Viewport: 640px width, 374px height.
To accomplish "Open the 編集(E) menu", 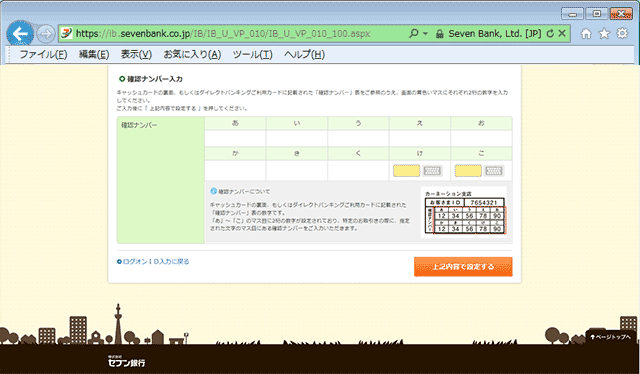I will (x=94, y=54).
